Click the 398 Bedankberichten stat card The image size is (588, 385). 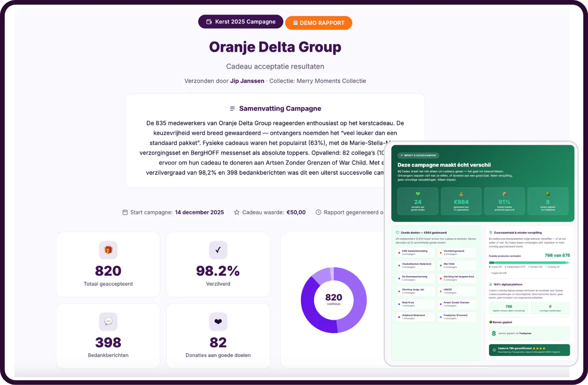(x=108, y=336)
